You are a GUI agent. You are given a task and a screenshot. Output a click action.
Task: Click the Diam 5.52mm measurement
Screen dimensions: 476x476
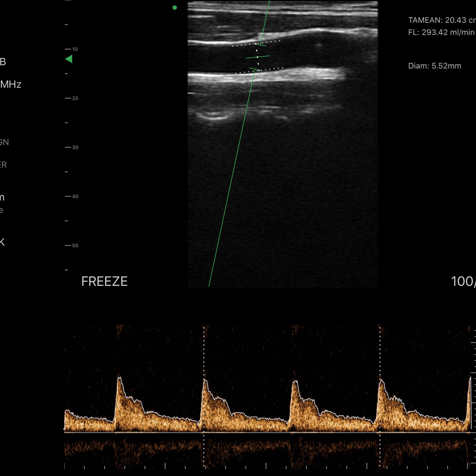coord(435,66)
